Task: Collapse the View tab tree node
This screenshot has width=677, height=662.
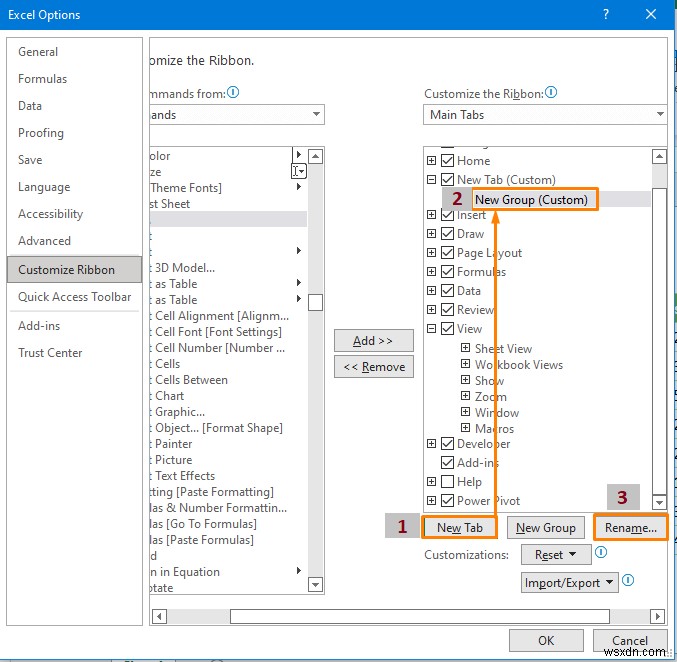Action: point(431,329)
